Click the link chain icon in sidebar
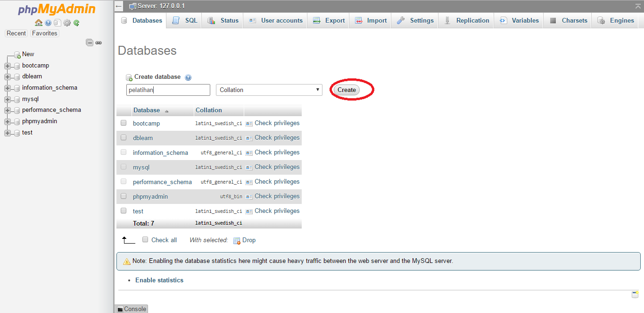 pos(99,42)
